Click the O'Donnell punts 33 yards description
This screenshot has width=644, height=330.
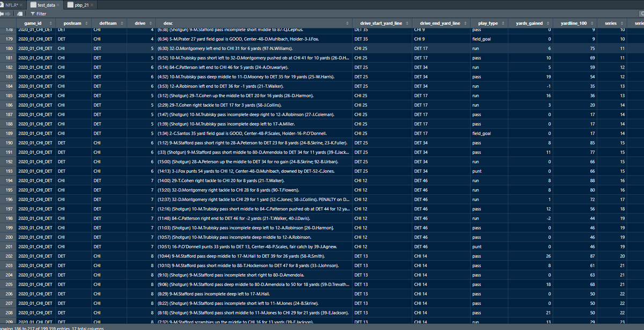point(246,247)
